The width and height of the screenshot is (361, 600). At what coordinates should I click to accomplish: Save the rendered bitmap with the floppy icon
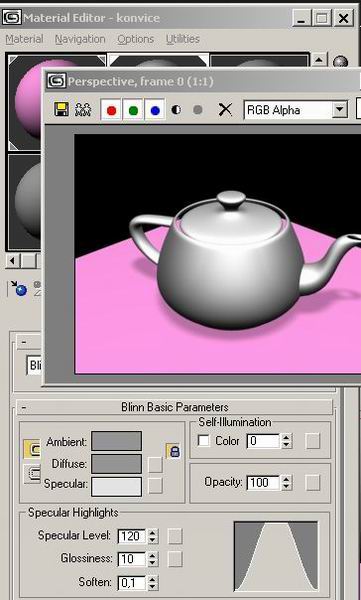(x=61, y=109)
